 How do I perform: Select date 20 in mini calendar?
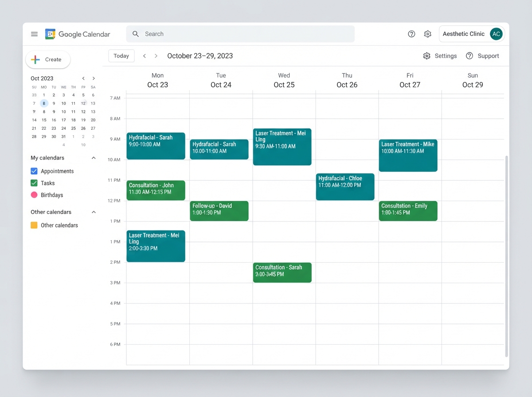[93, 120]
